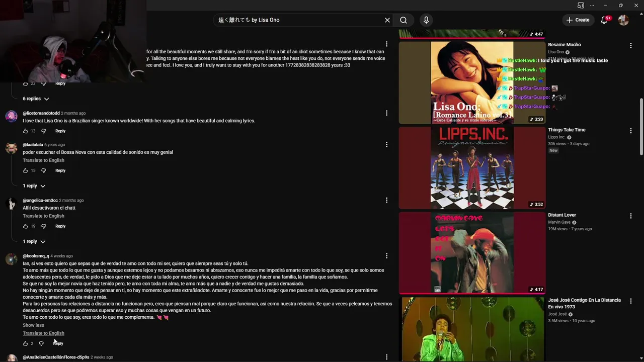Translate @kooksmq_q comment to English
Viewport: 644px width, 362px height.
(43, 333)
